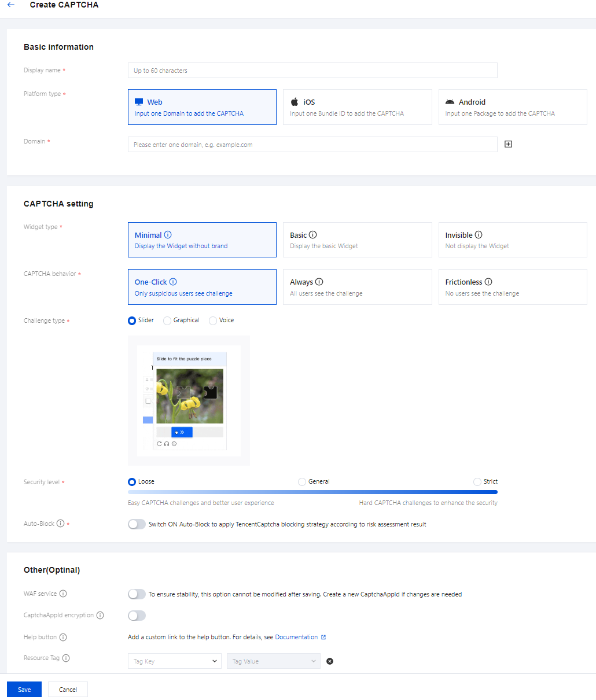Choose Invisible widget type card

point(513,240)
